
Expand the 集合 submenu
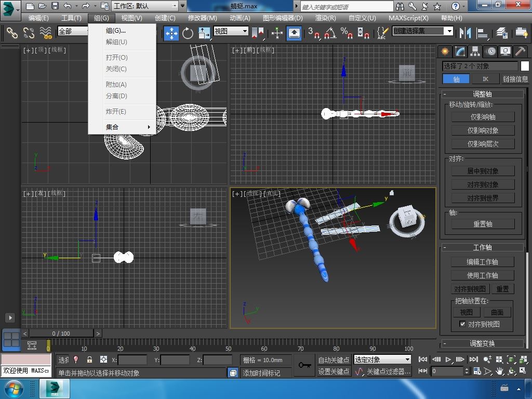[x=122, y=127]
